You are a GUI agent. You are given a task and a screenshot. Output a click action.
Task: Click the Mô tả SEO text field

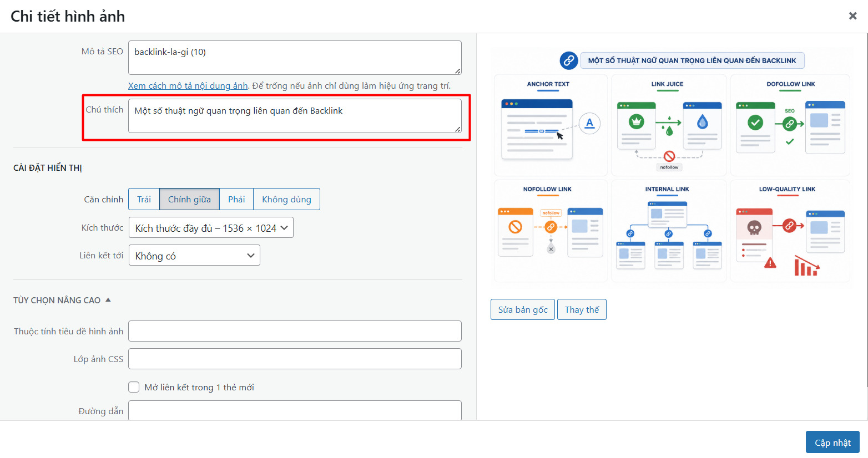point(295,58)
